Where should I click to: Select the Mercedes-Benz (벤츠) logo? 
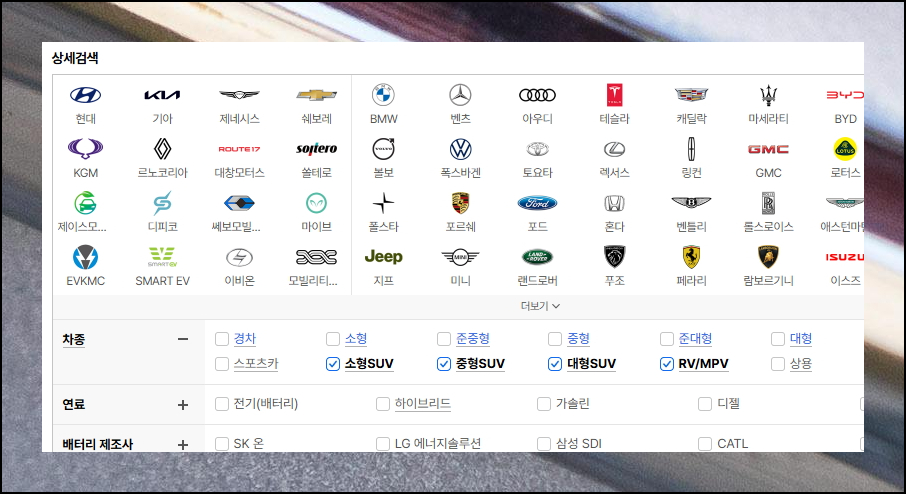click(x=461, y=95)
